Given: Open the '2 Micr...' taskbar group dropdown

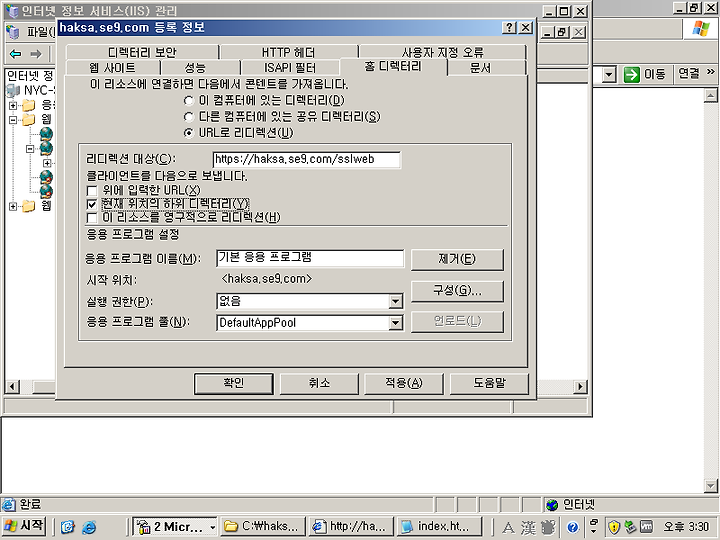Looking at the screenshot, I should [213, 527].
